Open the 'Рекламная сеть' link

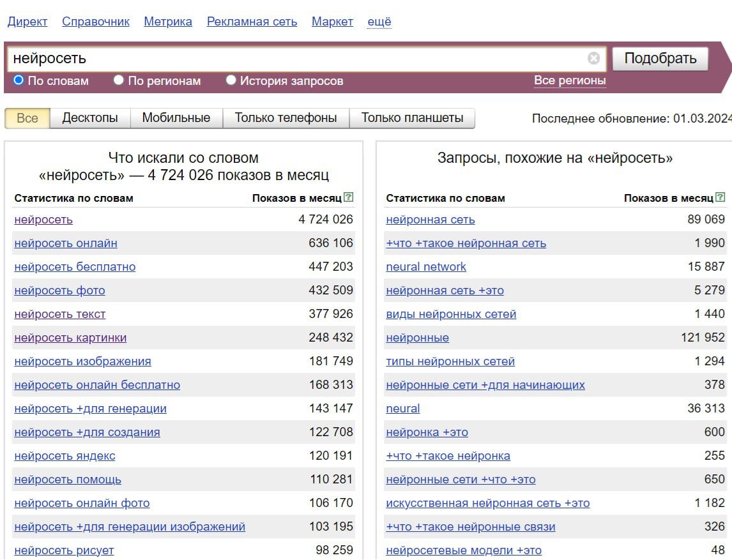[x=252, y=22]
